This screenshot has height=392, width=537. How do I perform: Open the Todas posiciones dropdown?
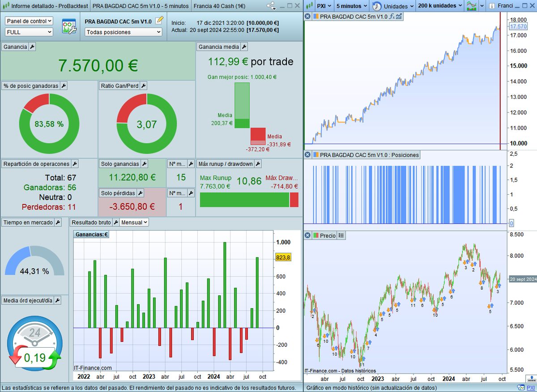pos(123,32)
